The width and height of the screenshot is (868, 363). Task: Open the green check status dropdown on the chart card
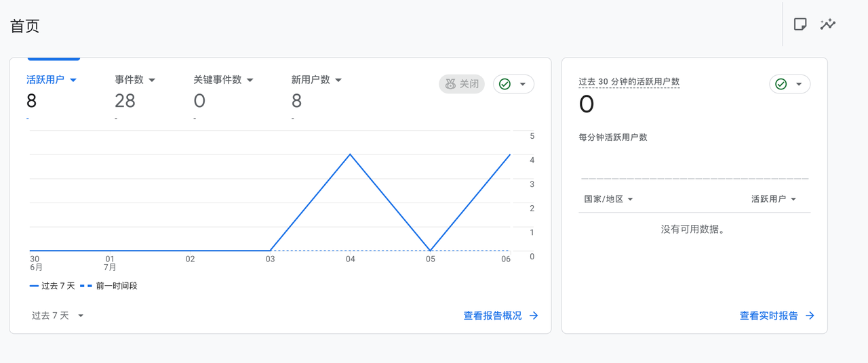[513, 84]
